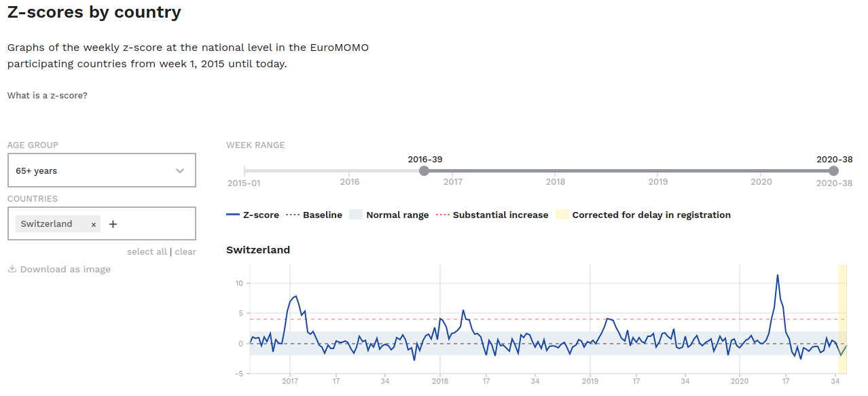Click the plus icon to add country

113,224
